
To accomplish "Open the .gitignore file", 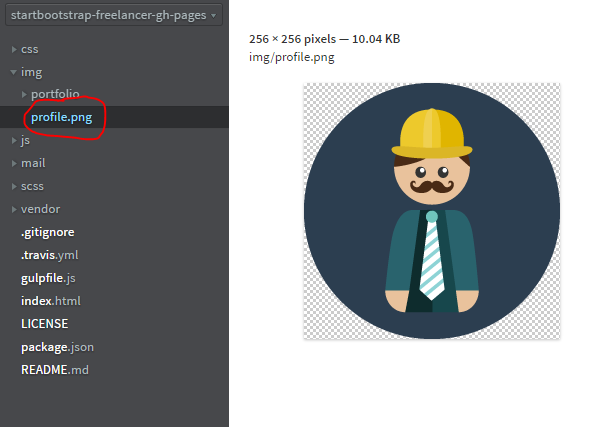I will click(48, 232).
